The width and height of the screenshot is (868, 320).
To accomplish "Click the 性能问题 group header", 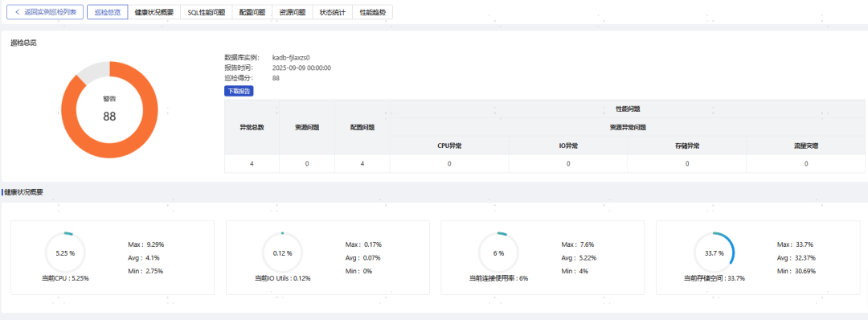I will (x=628, y=109).
